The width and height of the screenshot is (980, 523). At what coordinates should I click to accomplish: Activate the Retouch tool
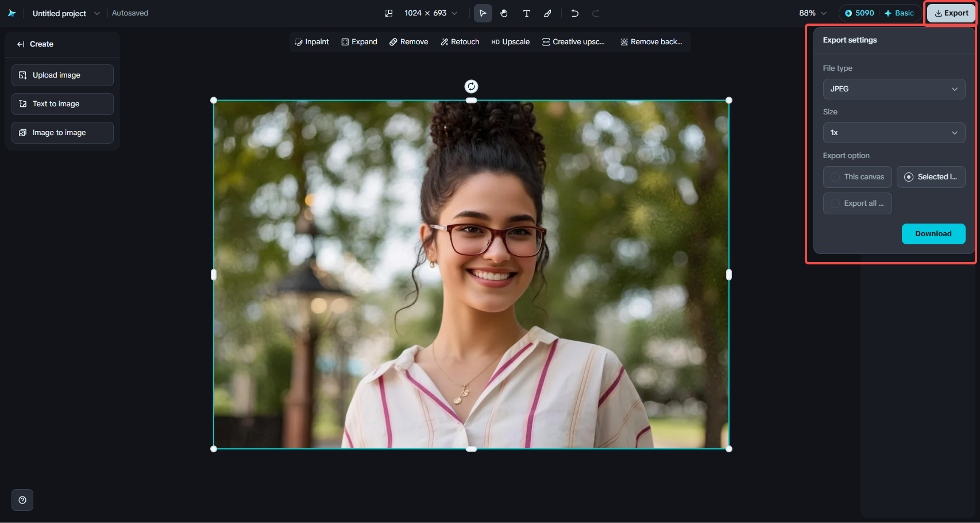point(460,41)
